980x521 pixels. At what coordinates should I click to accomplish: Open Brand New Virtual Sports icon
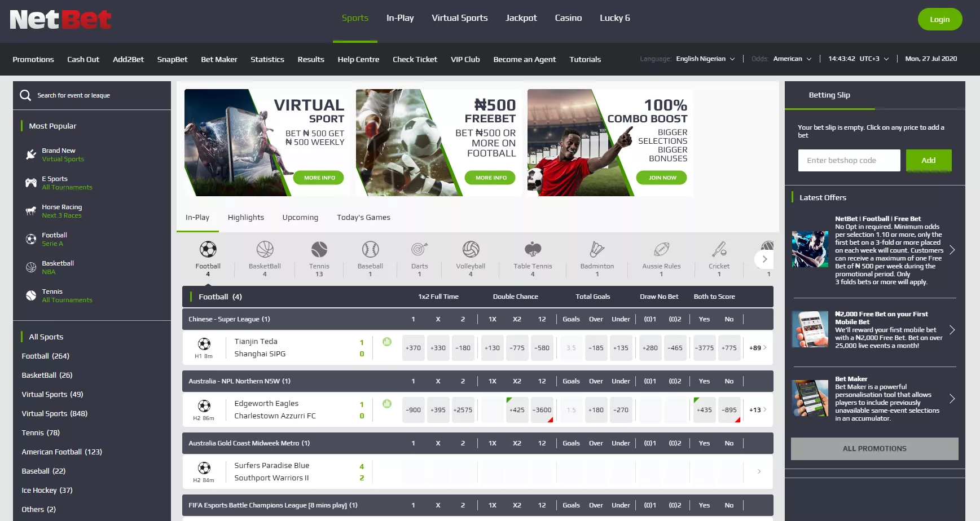pos(31,154)
